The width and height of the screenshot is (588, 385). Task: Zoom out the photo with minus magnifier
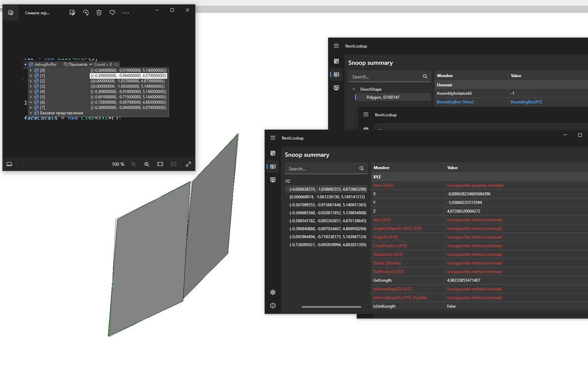click(x=134, y=164)
